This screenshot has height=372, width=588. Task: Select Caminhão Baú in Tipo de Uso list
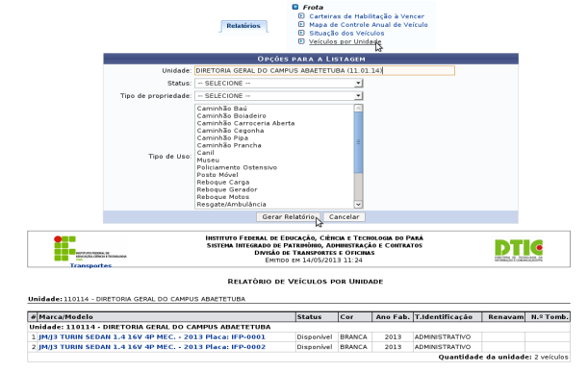pos(221,109)
